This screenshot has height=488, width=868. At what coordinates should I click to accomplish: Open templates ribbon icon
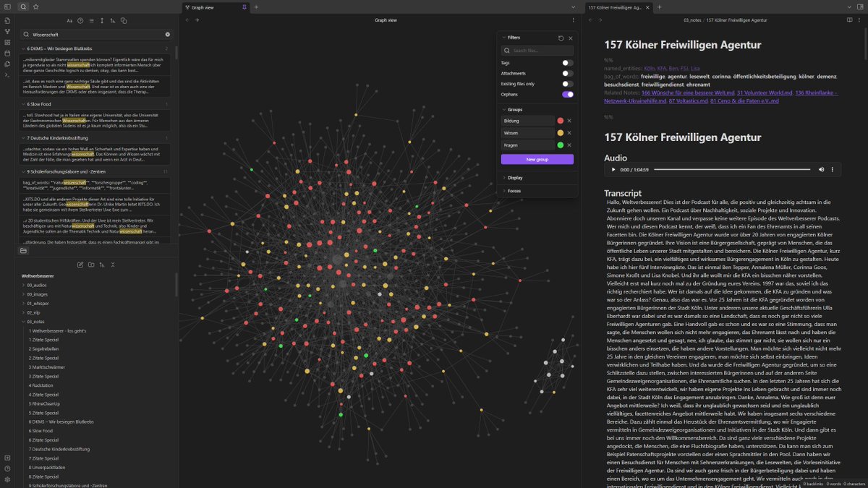(7, 64)
